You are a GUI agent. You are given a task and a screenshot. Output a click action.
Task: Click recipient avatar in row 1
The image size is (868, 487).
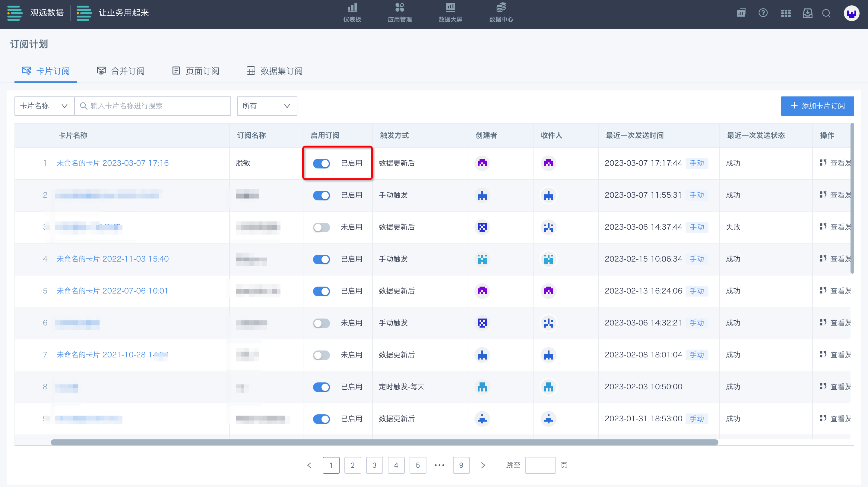pos(549,163)
